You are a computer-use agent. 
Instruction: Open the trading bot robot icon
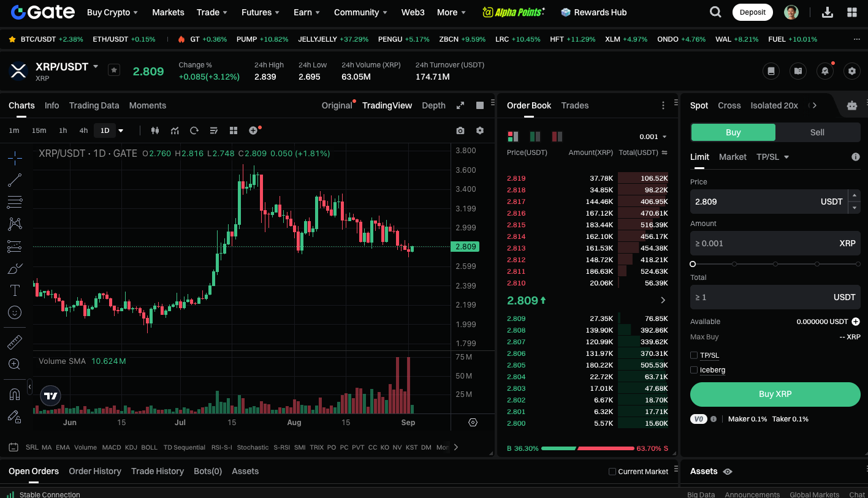(x=852, y=105)
